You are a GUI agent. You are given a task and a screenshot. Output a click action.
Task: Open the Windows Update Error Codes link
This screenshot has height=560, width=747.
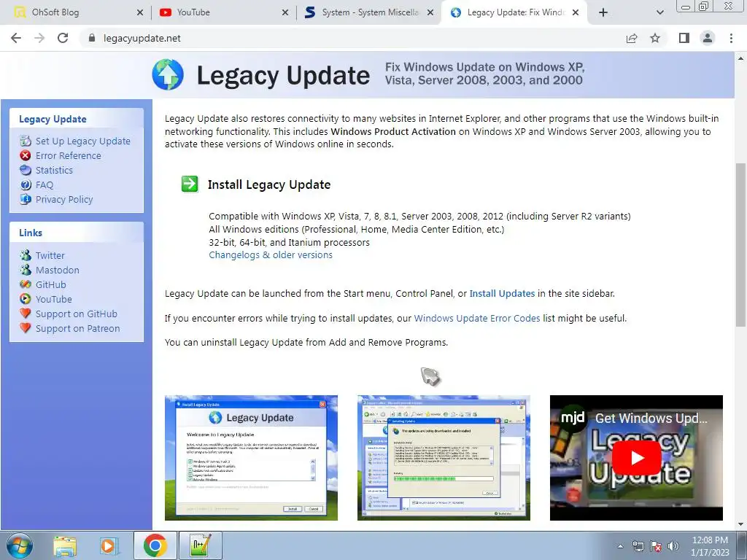[477, 318]
